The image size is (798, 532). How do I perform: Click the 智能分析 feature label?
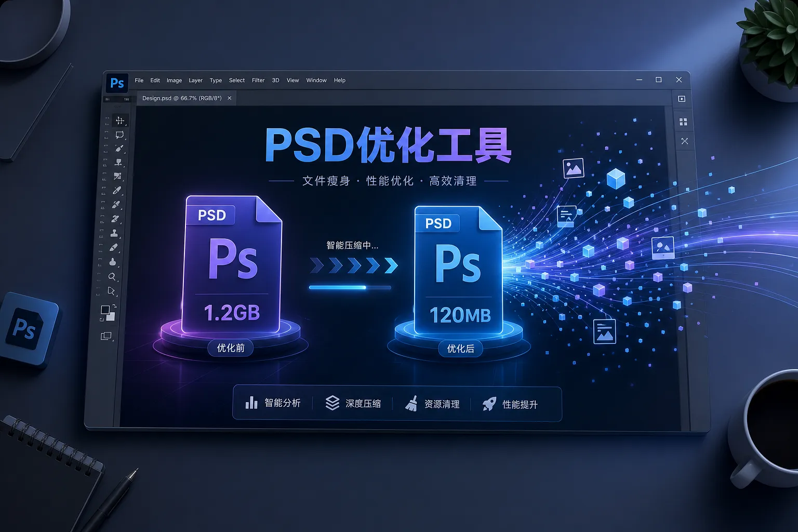[x=283, y=403]
